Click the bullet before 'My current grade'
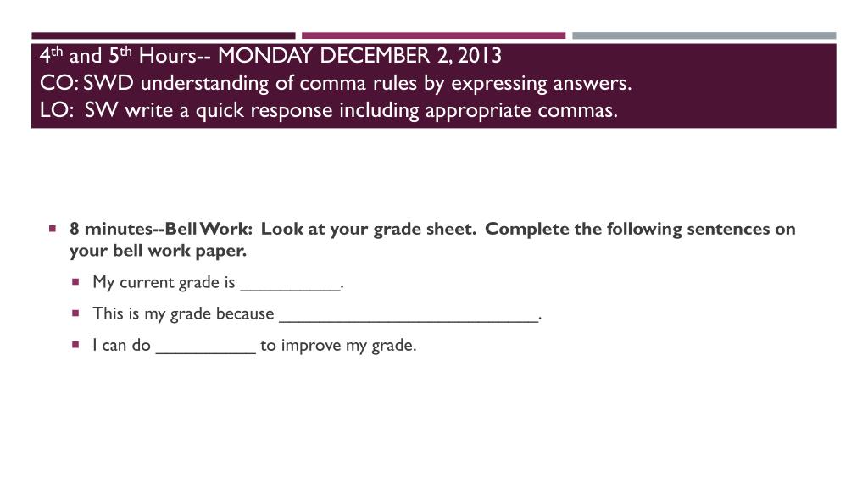Image resolution: width=868 pixels, height=488 pixels. tap(75, 281)
